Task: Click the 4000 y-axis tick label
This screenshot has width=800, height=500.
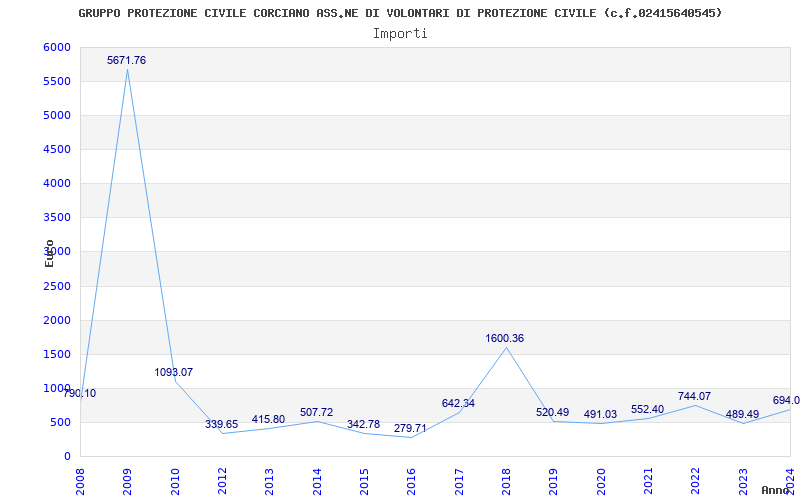Action: tap(56, 183)
